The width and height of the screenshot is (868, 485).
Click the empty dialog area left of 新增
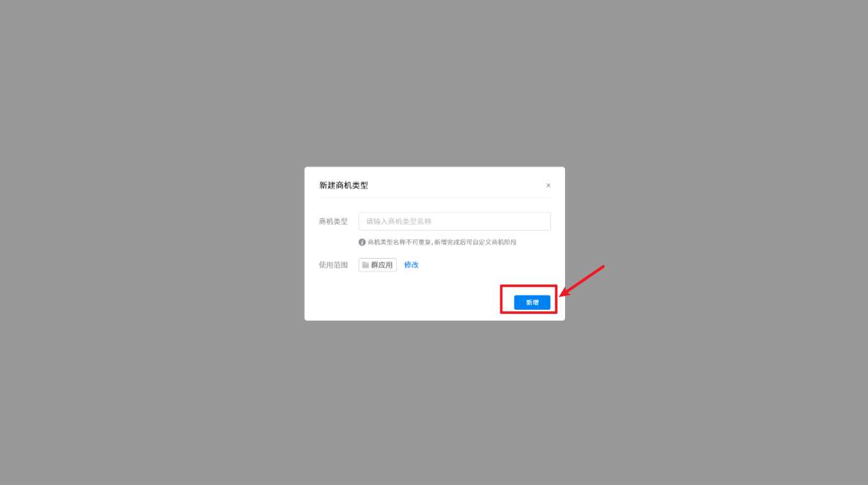(x=409, y=302)
